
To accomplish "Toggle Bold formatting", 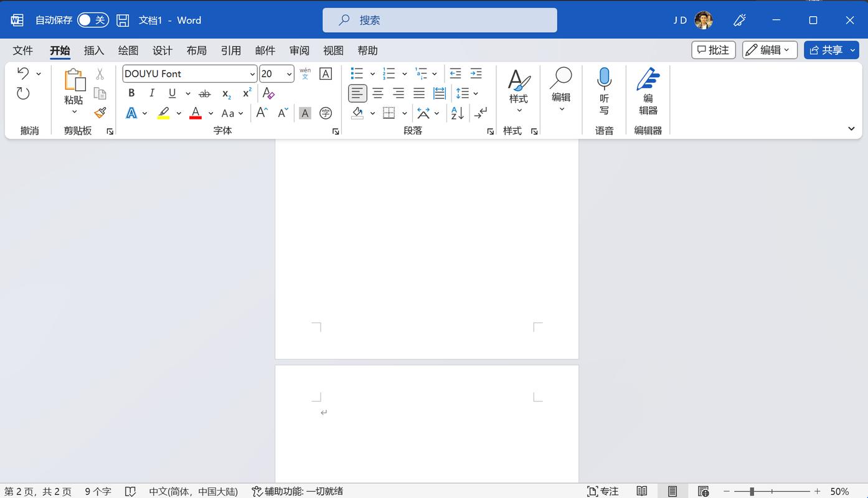I will pos(131,93).
